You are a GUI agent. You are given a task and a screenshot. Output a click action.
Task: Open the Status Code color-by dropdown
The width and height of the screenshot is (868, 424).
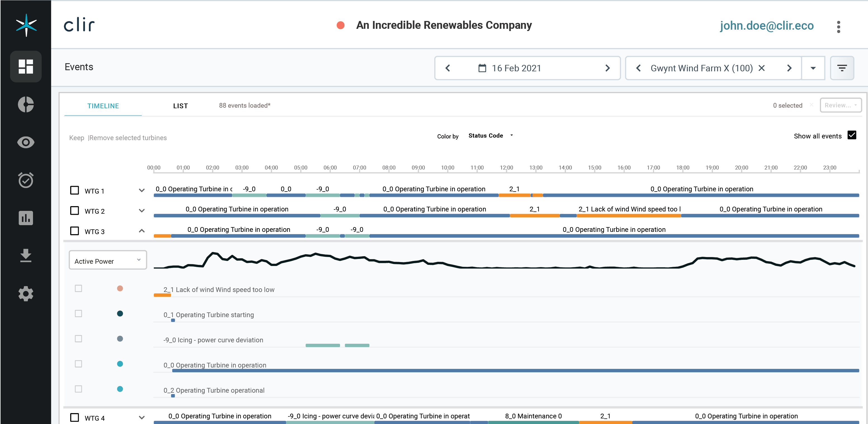pos(490,135)
